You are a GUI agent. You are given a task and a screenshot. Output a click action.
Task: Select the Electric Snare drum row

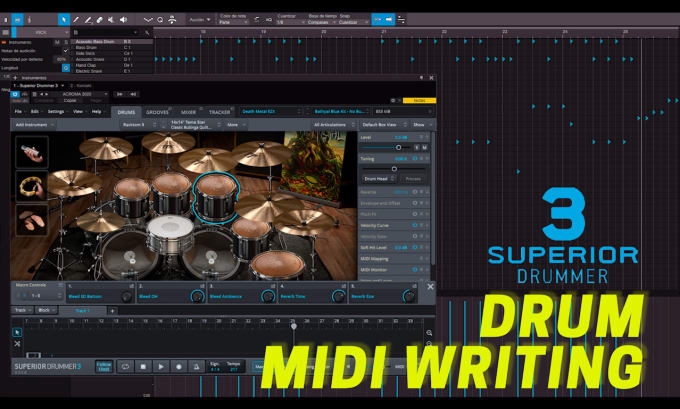pos(112,71)
